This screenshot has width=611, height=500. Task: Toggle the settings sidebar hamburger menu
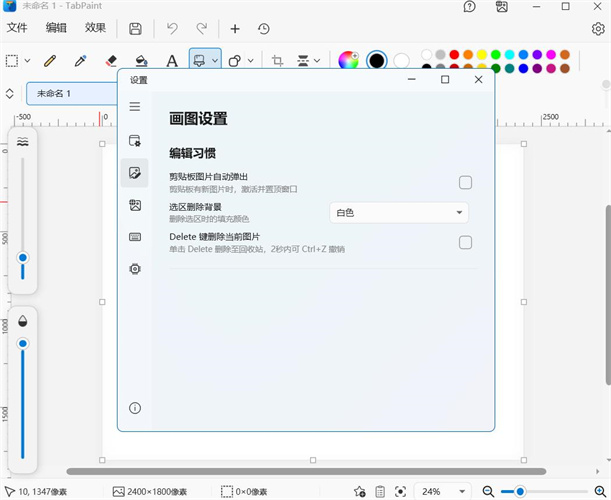point(135,106)
